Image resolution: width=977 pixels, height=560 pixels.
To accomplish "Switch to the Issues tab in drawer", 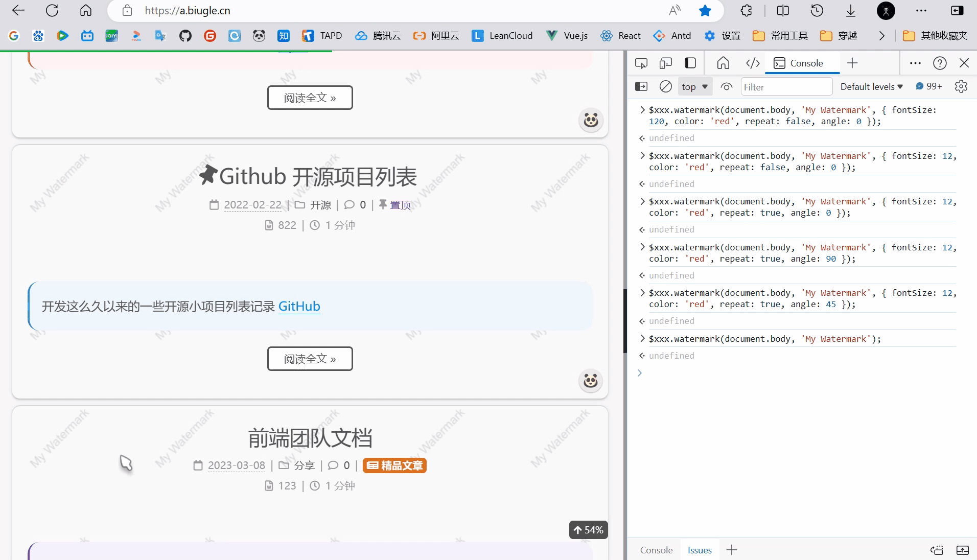I will [x=699, y=550].
